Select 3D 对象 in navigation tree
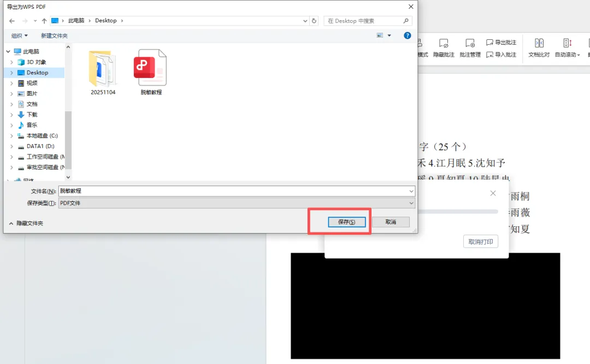The height and width of the screenshot is (364, 590). 36,62
